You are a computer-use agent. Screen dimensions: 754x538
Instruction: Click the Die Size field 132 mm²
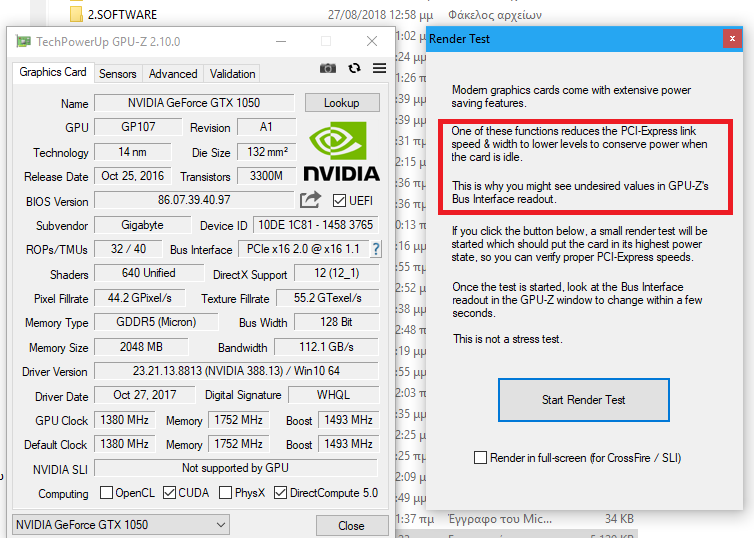[x=267, y=152]
